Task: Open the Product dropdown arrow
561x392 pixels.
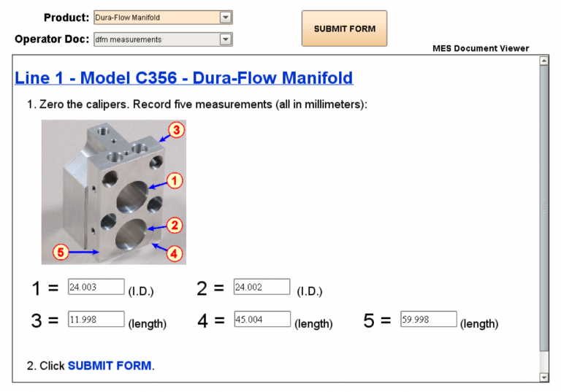Action: (x=226, y=18)
